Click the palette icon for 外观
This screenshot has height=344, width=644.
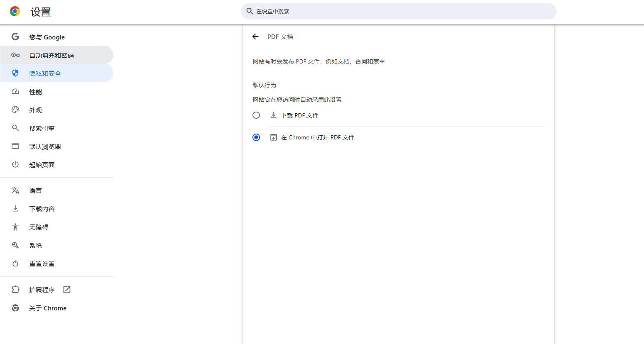[15, 110]
